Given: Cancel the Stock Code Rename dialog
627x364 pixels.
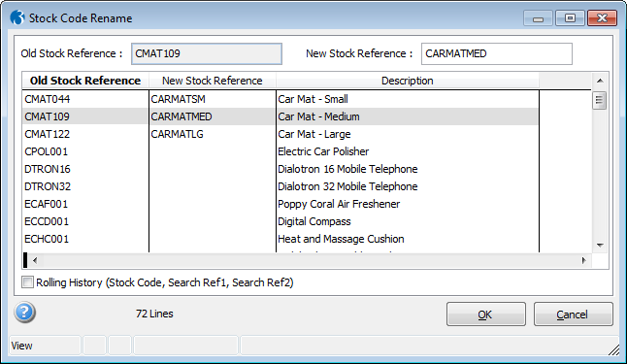Looking at the screenshot, I should [573, 314].
